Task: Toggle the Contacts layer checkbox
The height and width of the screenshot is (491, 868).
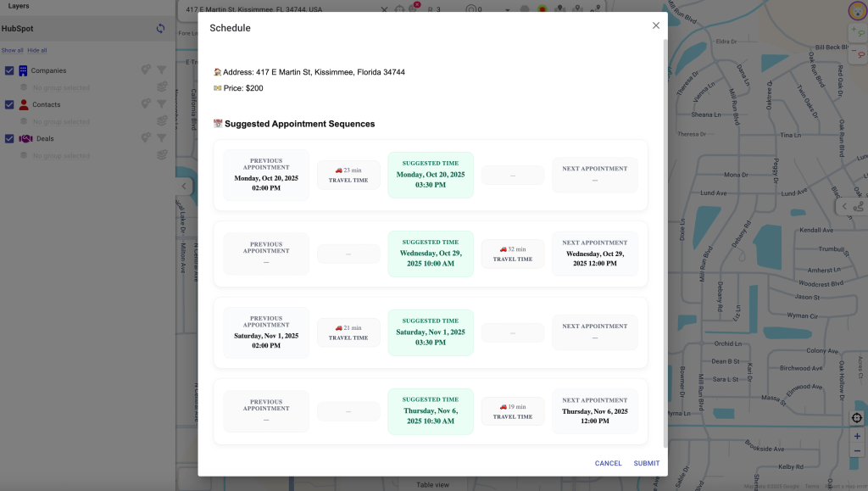Action: (x=9, y=104)
